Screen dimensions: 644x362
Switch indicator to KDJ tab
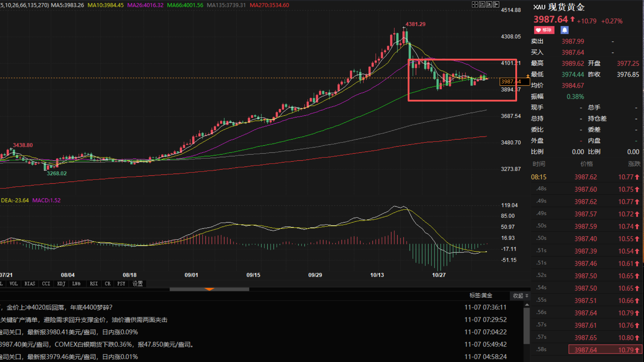pos(61,284)
